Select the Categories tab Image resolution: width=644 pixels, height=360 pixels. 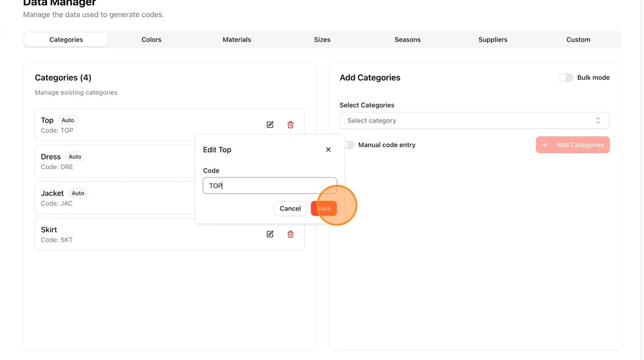tap(66, 40)
